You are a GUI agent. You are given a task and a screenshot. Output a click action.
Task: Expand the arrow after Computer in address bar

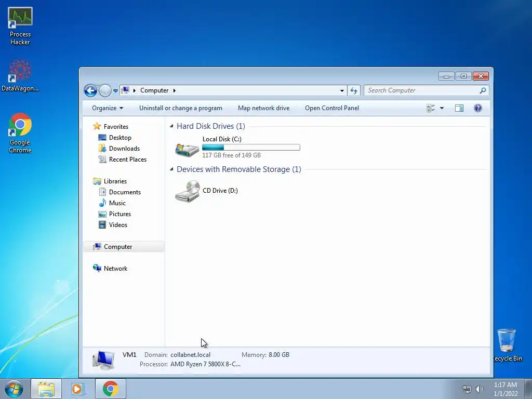175,90
